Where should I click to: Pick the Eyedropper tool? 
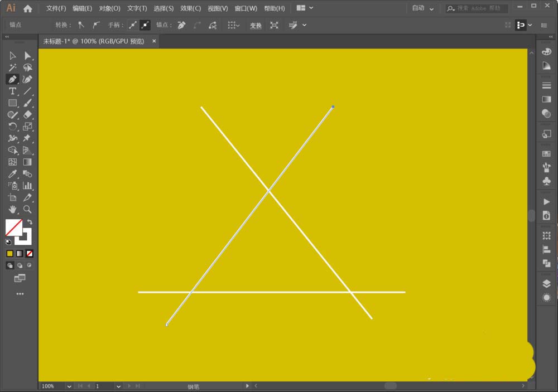(x=12, y=174)
